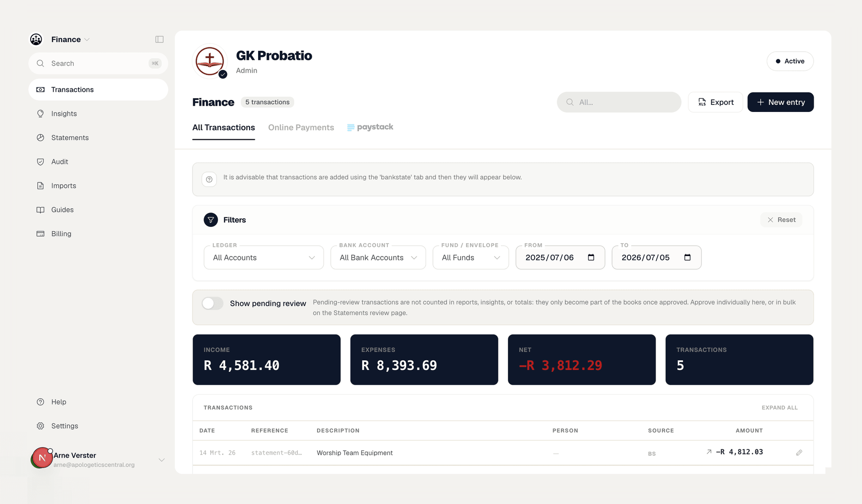Click the Audit shield icon
This screenshot has height=504, width=862.
pyautogui.click(x=41, y=162)
